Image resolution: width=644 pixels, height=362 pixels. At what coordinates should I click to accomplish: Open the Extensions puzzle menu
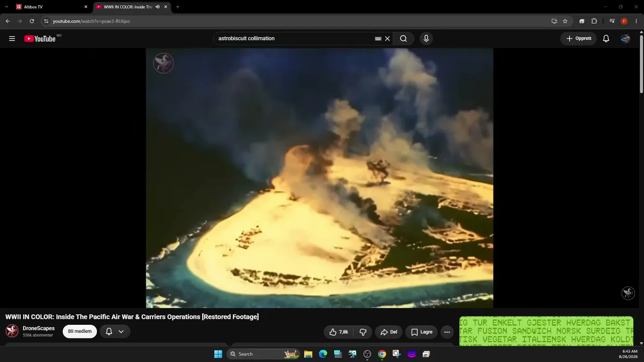(x=594, y=21)
